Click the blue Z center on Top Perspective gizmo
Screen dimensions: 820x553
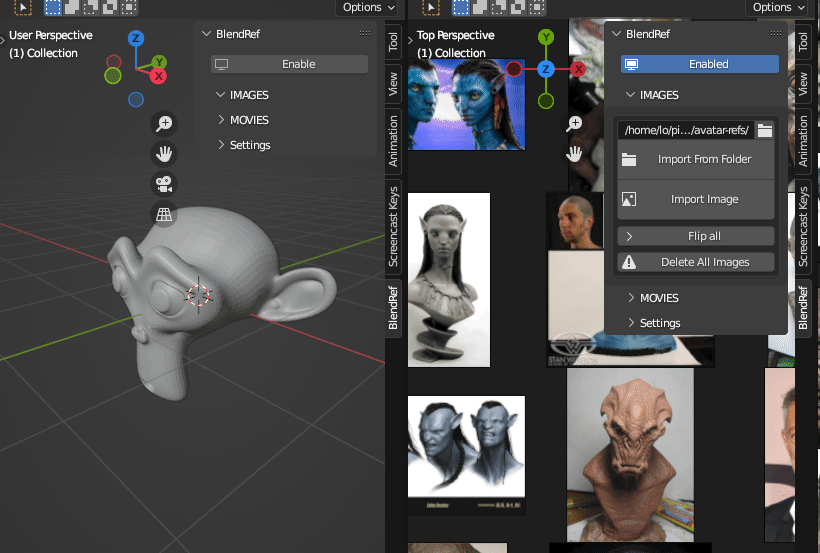coord(546,69)
